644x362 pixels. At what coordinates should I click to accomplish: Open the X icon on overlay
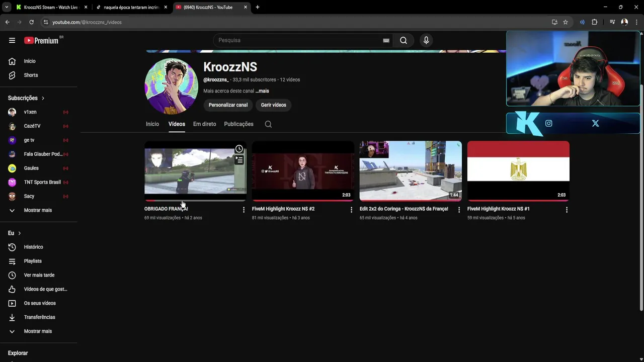click(595, 123)
